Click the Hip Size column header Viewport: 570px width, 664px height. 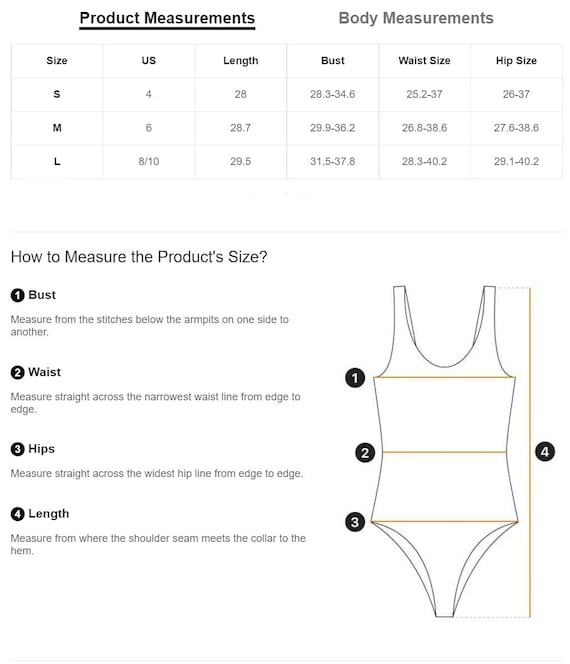point(516,61)
